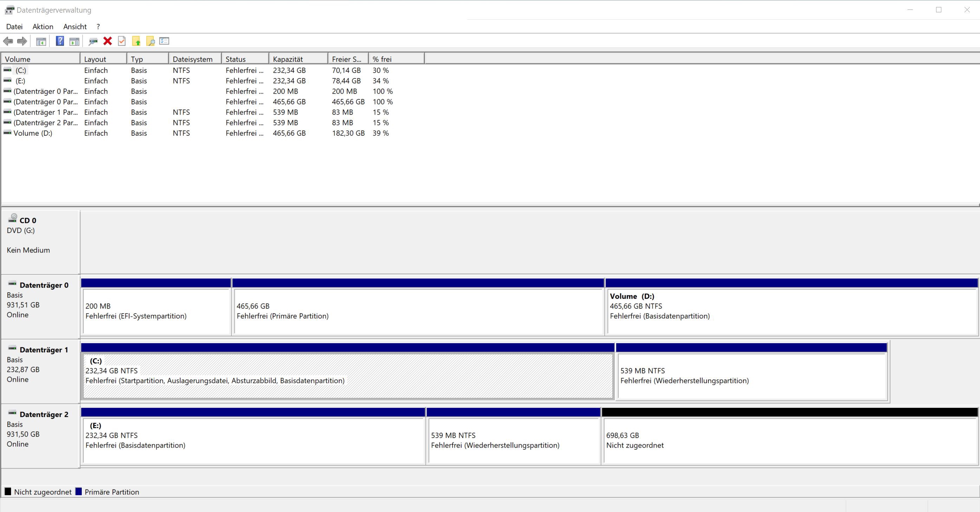
Task: Select the 465,66 GB Primäre Partition block
Action: click(418, 307)
